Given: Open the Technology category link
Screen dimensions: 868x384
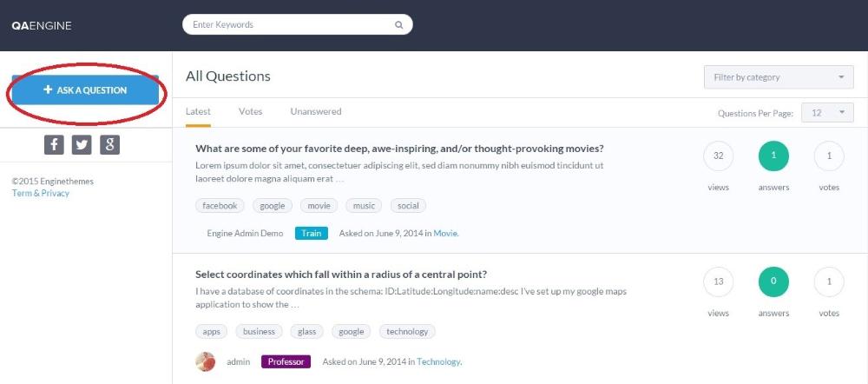Looking at the screenshot, I should click(438, 361).
